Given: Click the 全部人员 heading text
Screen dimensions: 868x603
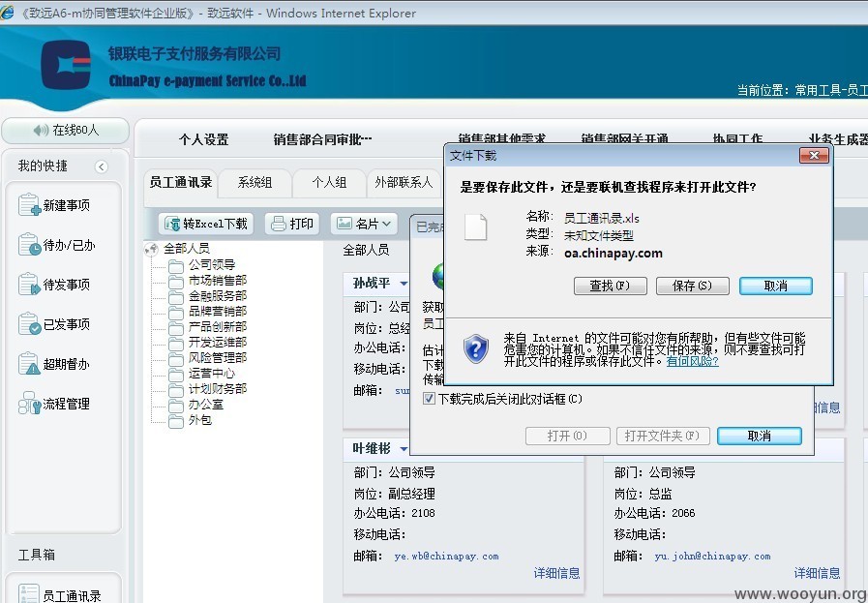Looking at the screenshot, I should click(x=366, y=251).
